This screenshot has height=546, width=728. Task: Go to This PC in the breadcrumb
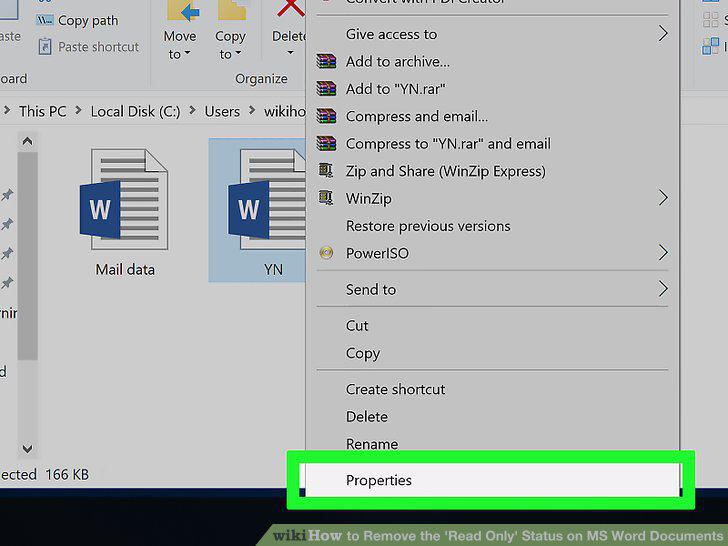(42, 111)
